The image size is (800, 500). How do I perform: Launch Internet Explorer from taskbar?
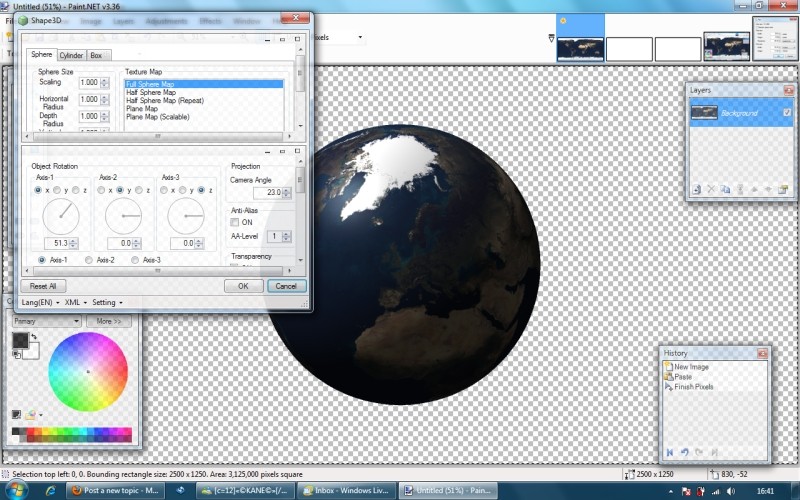pos(51,491)
